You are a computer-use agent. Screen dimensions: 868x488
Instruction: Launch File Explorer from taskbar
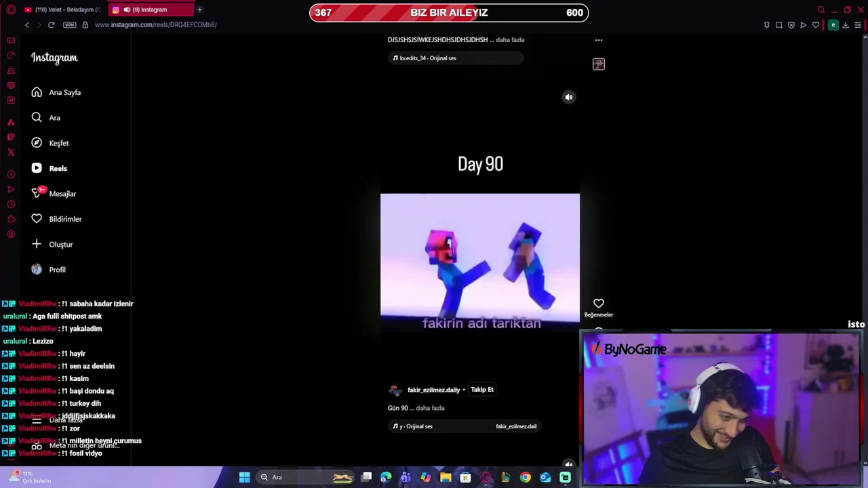click(446, 477)
